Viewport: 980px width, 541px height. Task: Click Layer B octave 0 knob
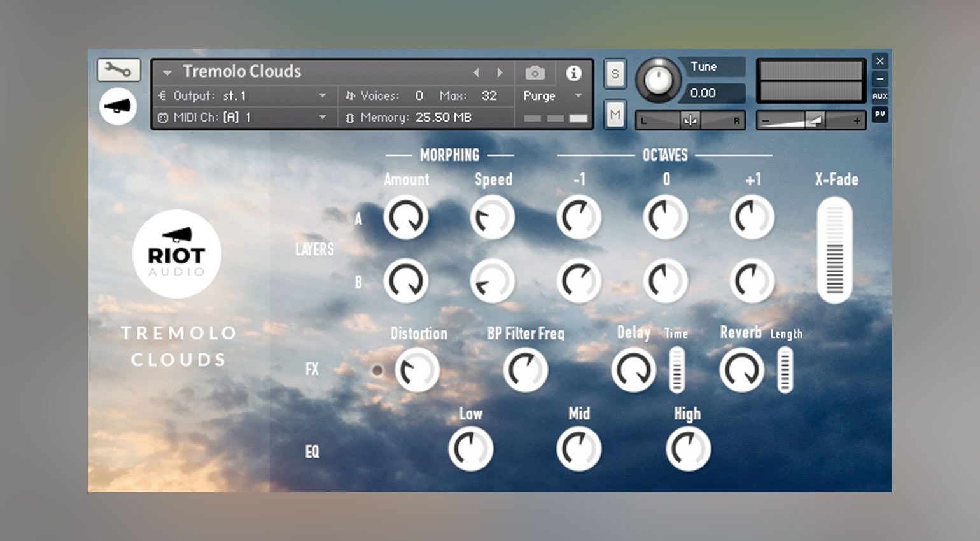pos(666,280)
